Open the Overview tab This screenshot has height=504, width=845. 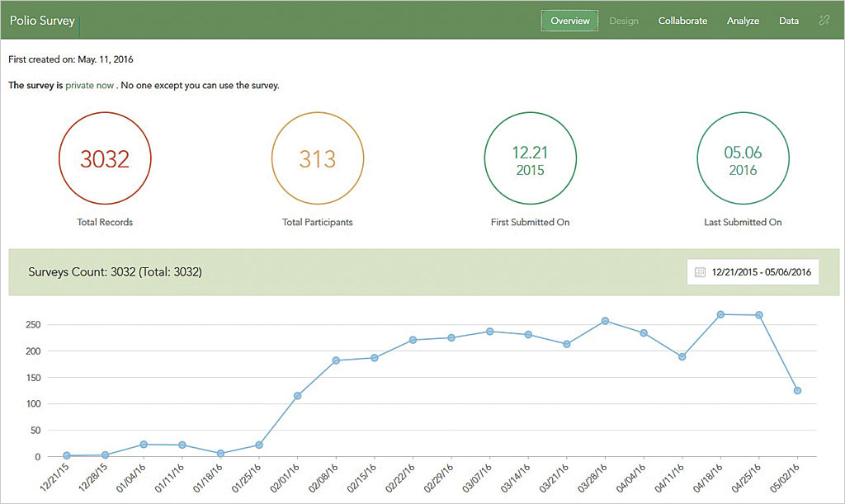(x=569, y=21)
